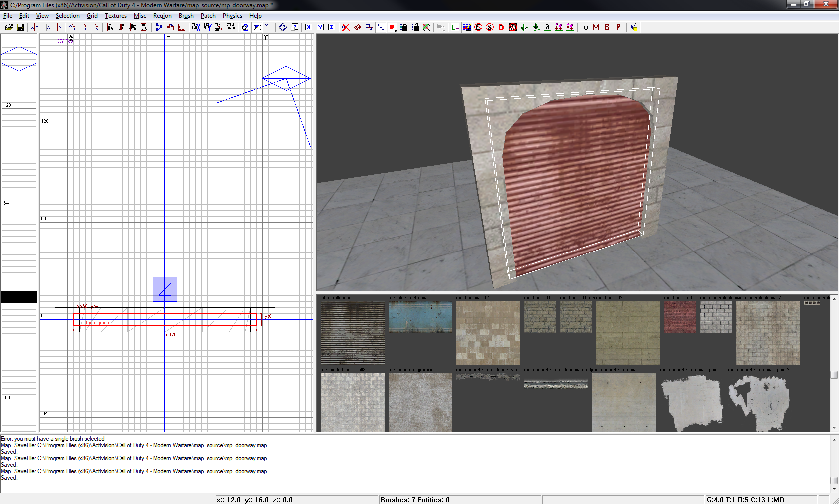Viewport: 839px width, 504px height.
Task: Click the dark red M toolbar icon
Action: [x=596, y=27]
